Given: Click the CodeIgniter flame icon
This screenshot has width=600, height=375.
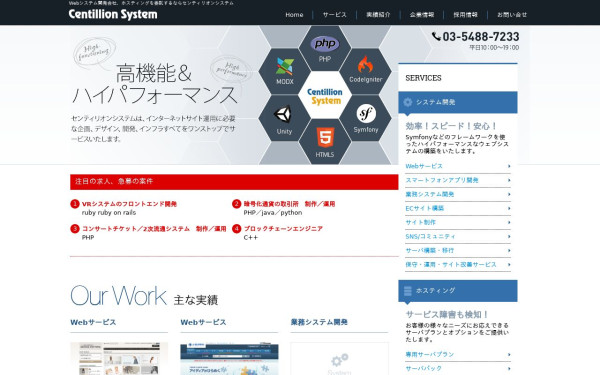Looking at the screenshot, I should point(365,64).
